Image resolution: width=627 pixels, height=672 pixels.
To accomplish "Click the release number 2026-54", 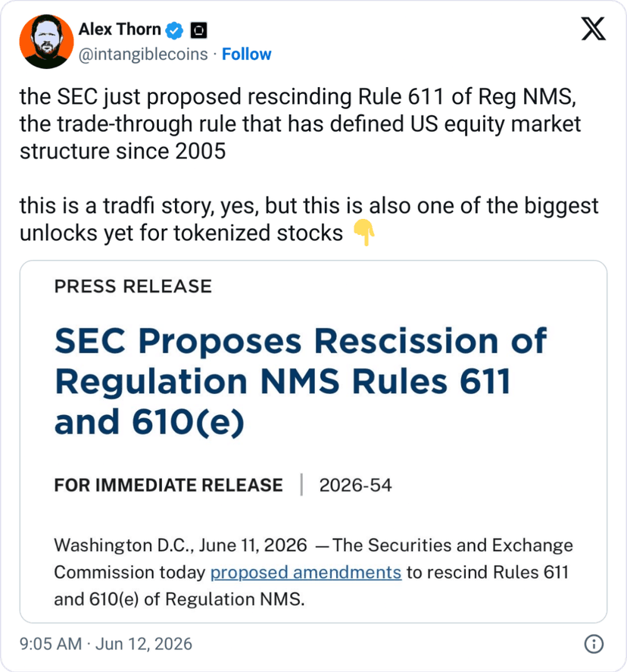I will (355, 485).
